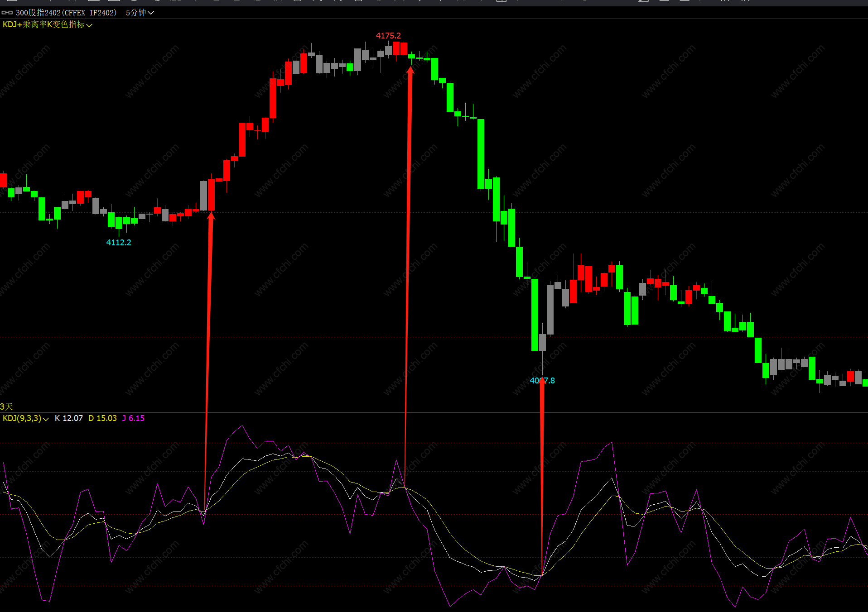
Task: Click the K value 12.07 readout
Action: 69,418
